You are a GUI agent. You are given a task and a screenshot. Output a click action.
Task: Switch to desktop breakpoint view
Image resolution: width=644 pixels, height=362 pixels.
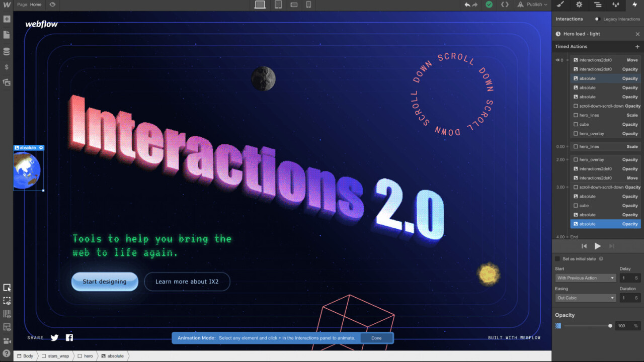260,5
